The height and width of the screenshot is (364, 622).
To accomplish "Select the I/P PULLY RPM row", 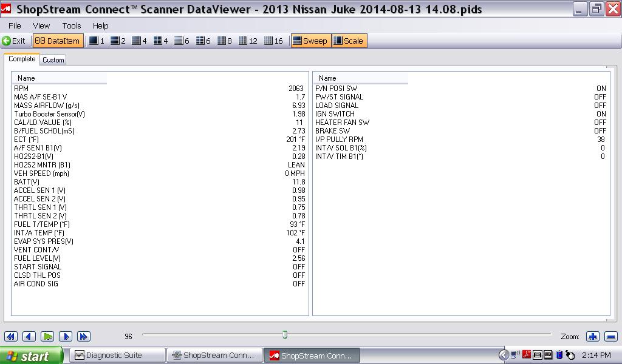I will pos(461,140).
